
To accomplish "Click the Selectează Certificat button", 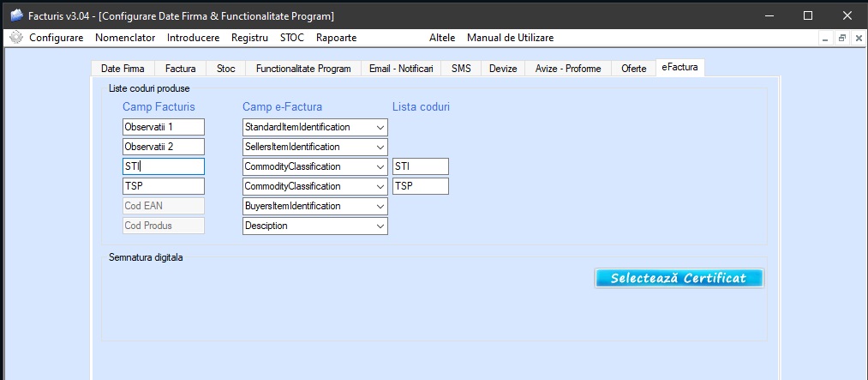I will pyautogui.click(x=679, y=278).
